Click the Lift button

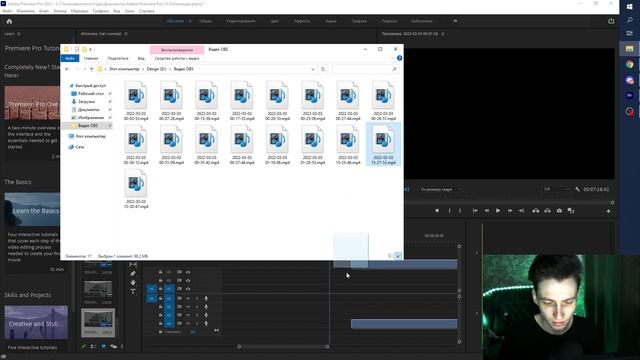pyautogui.click(x=536, y=211)
